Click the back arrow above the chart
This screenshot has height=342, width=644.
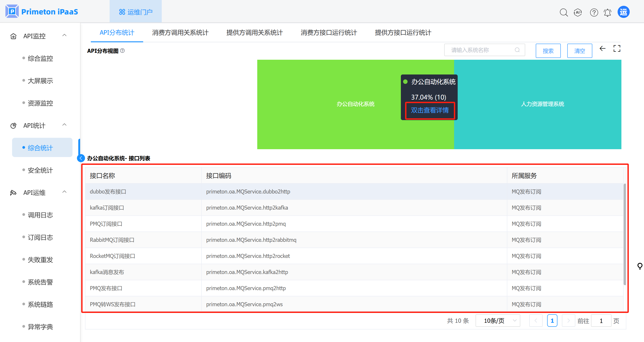(602, 49)
